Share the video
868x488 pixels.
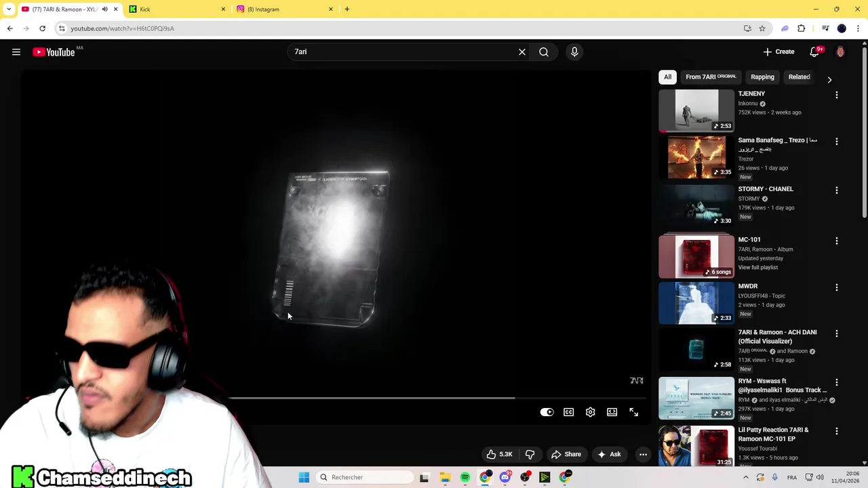[566, 455]
